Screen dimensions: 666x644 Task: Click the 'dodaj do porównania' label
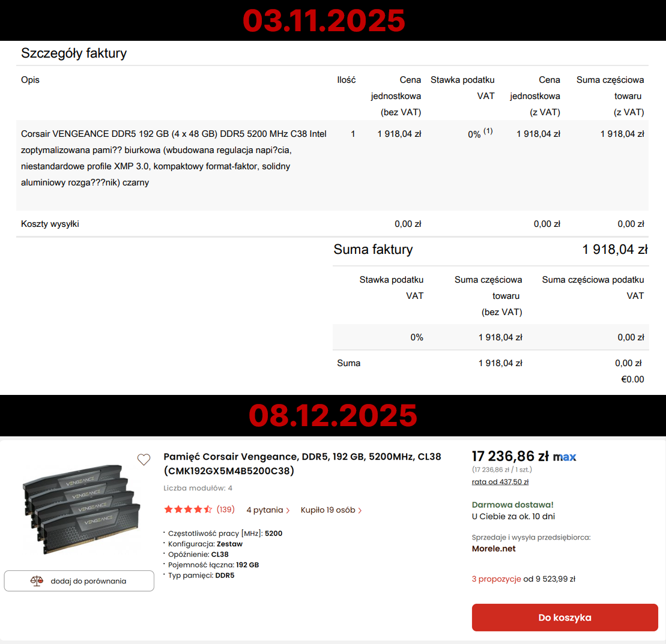pos(88,581)
